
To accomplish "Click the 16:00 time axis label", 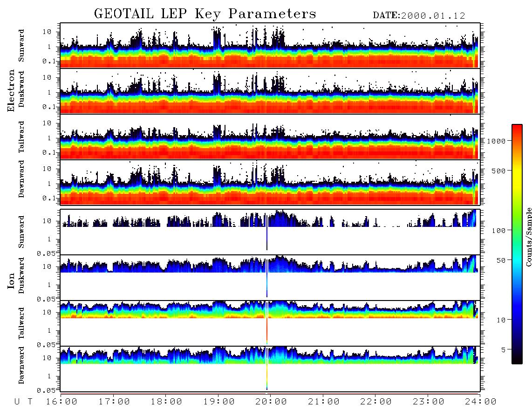I will [x=62, y=402].
